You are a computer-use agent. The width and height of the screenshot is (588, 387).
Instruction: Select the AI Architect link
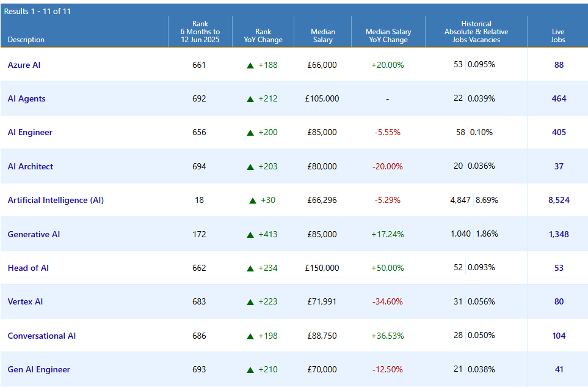[31, 166]
